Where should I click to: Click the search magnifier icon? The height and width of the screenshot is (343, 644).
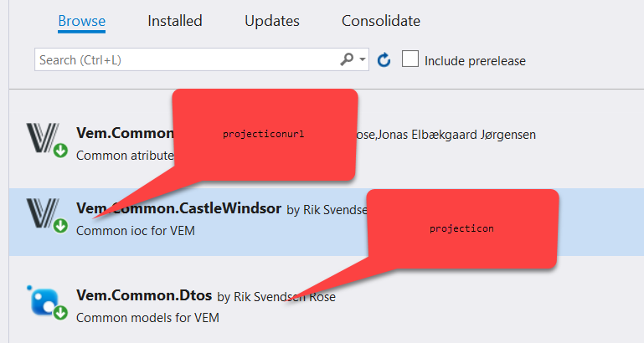347,60
